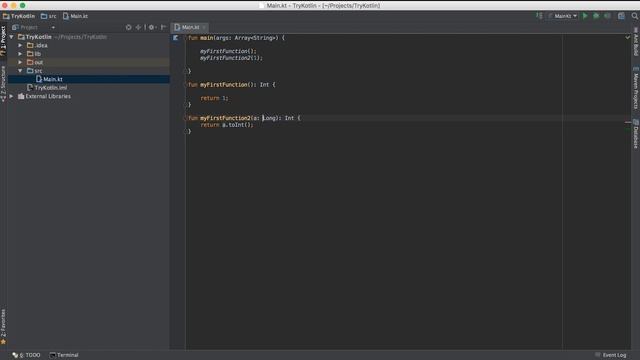Click the 'myFirstFunction2(1);' call in main
Screen dimensions: 640x360
[x=231, y=58]
